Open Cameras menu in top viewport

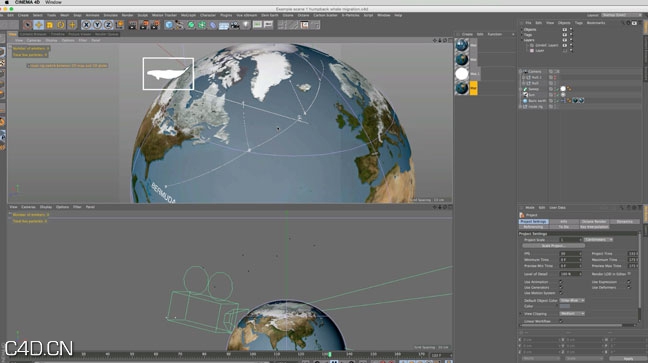pos(34,41)
